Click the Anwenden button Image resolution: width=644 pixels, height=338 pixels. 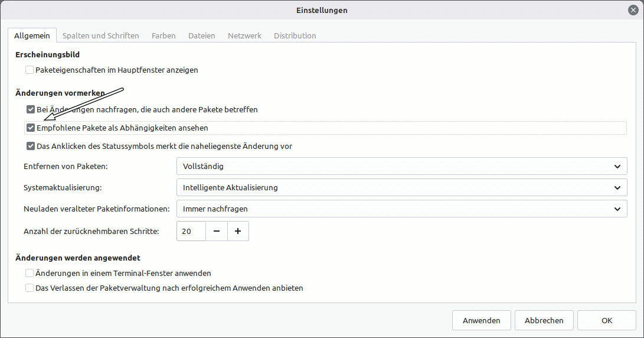(482, 321)
